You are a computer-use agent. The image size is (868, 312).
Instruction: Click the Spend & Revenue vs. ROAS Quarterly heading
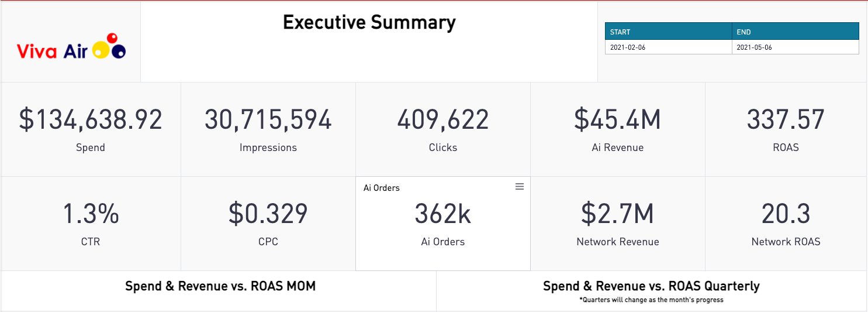(x=651, y=286)
